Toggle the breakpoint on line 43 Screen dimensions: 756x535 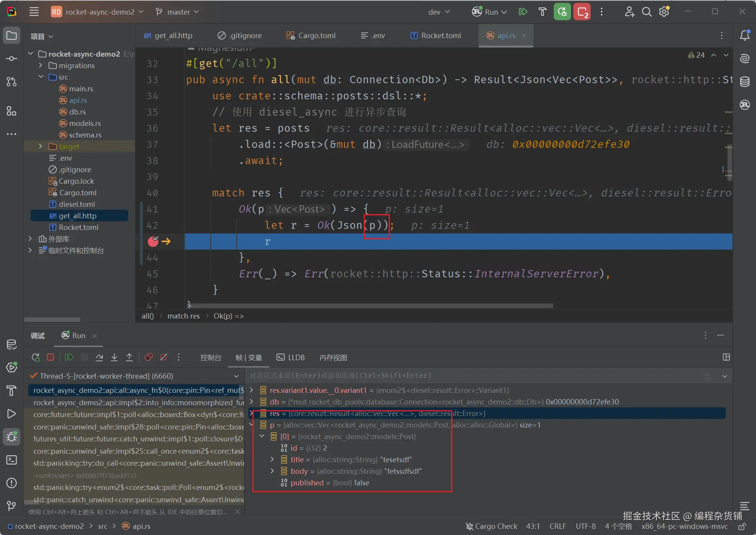tap(153, 242)
